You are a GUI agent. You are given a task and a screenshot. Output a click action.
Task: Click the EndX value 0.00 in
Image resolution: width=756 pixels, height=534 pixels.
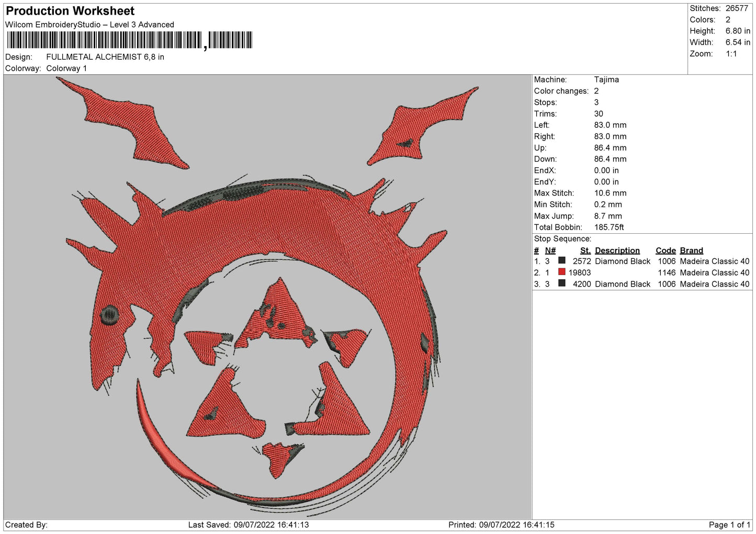[606, 171]
